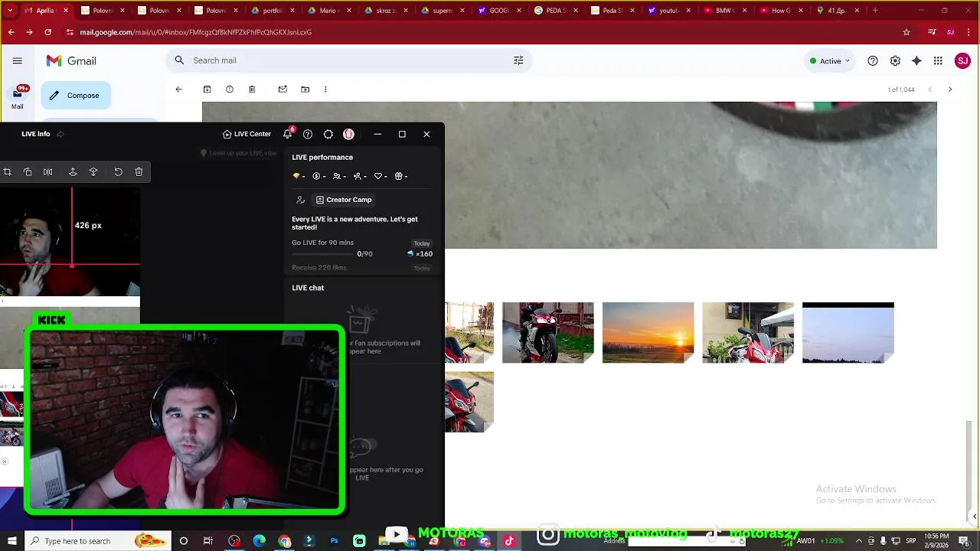This screenshot has width=980, height=551.
Task: Go back to inbox arrow in Gmail
Action: [x=178, y=90]
